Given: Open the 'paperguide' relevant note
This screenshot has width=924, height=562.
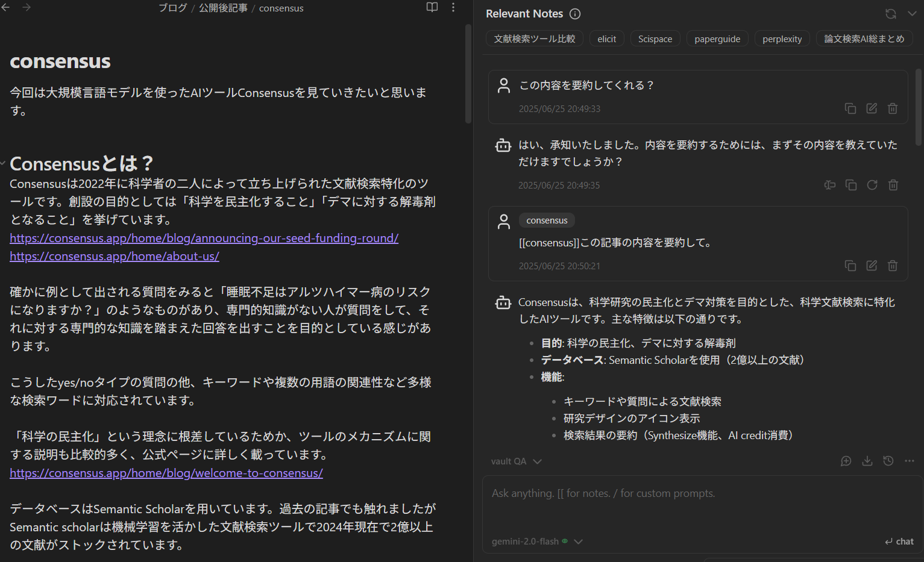Looking at the screenshot, I should click(x=717, y=39).
